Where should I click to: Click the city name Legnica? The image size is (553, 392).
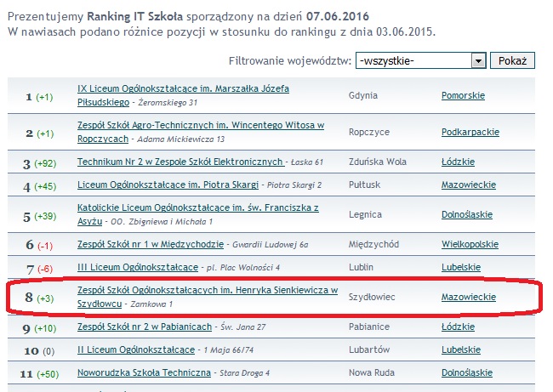coord(365,214)
